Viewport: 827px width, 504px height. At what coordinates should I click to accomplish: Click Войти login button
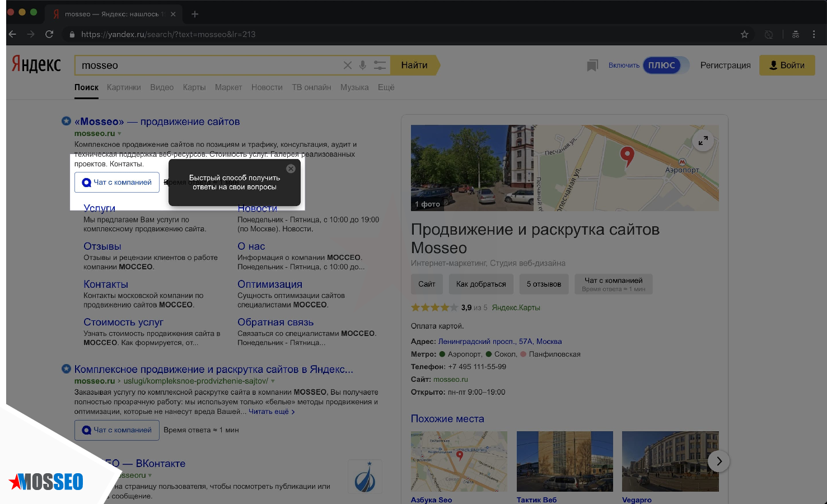tap(787, 66)
